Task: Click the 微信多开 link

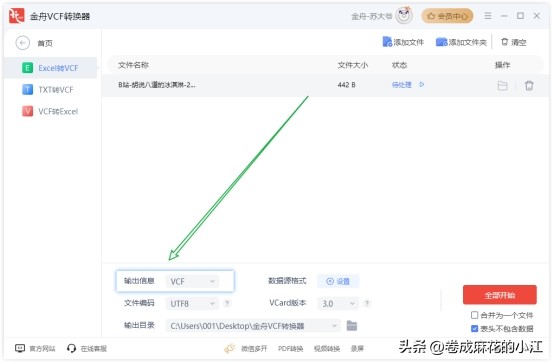Action: pyautogui.click(x=254, y=349)
